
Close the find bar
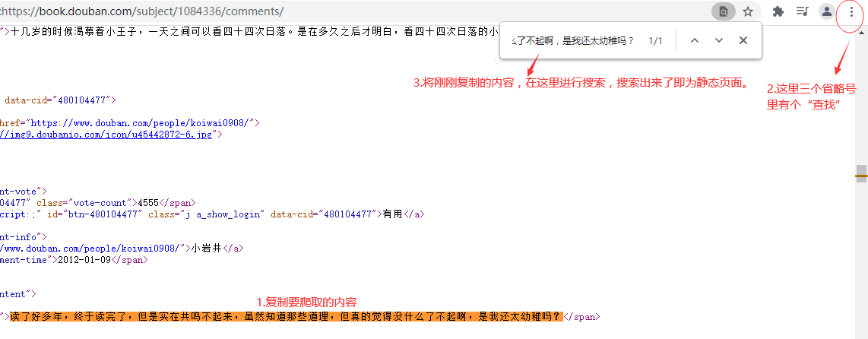click(743, 40)
